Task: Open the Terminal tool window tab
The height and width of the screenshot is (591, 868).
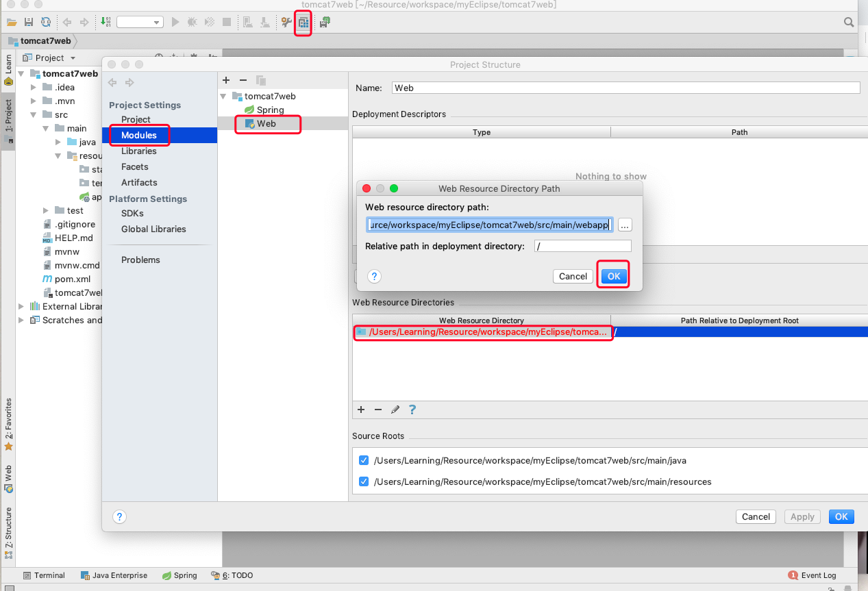Action: 44,575
